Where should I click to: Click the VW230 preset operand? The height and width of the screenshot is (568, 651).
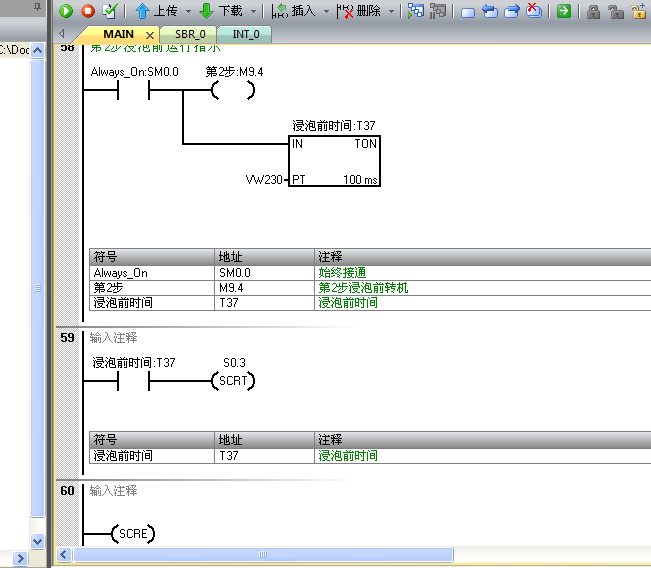(x=264, y=180)
